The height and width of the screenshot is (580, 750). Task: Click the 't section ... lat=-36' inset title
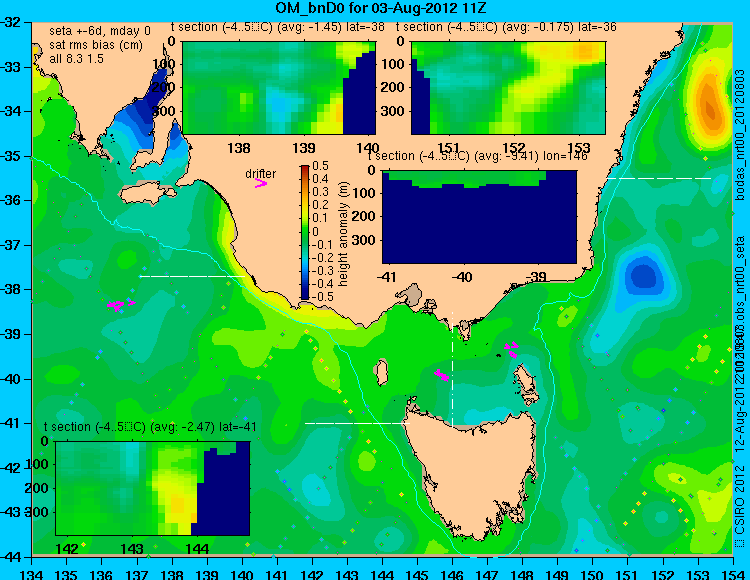pyautogui.click(x=506, y=27)
